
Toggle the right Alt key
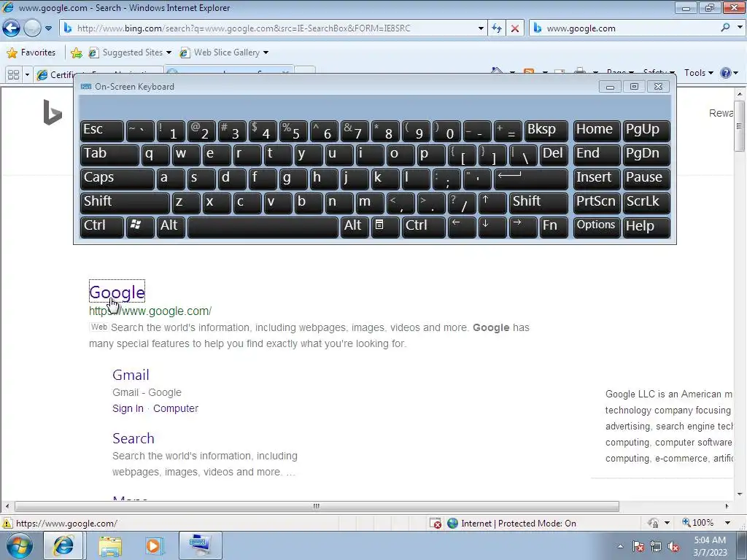(355, 226)
